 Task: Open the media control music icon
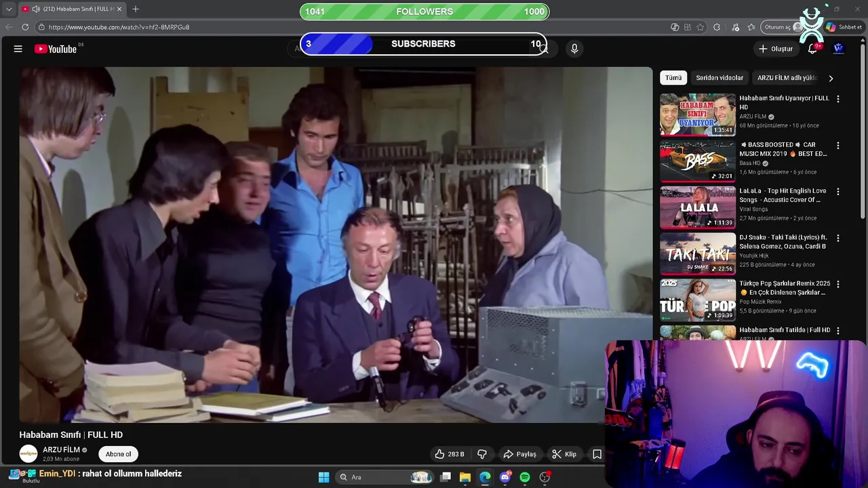[x=736, y=27]
